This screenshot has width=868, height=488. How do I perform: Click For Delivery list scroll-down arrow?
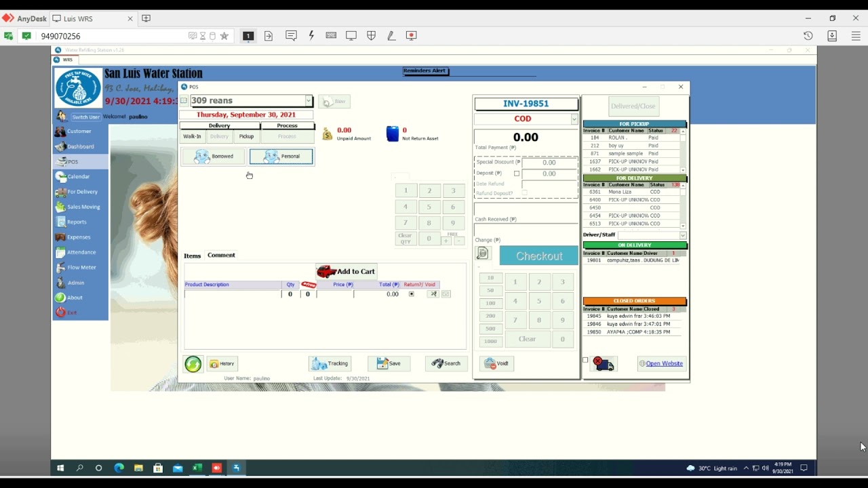[683, 226]
